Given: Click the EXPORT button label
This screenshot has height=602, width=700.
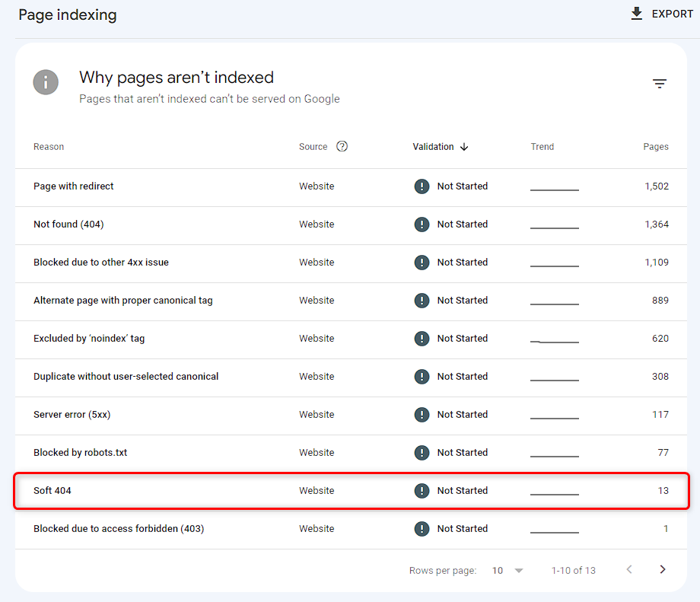Looking at the screenshot, I should point(673,14).
